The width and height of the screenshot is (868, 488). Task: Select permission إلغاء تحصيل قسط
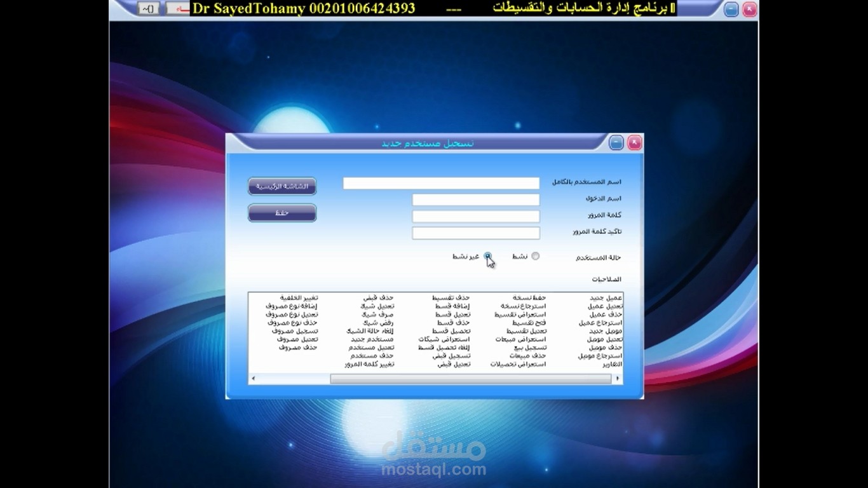pos(445,348)
